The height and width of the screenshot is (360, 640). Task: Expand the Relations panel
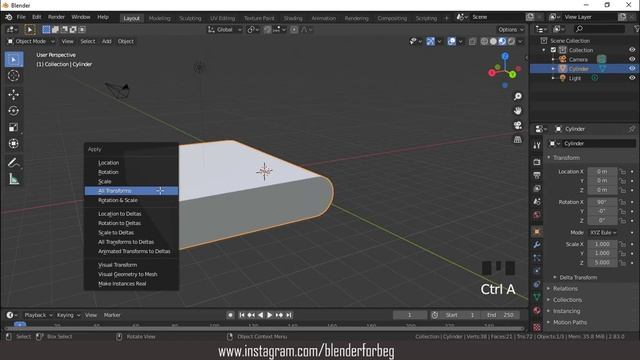coord(565,289)
